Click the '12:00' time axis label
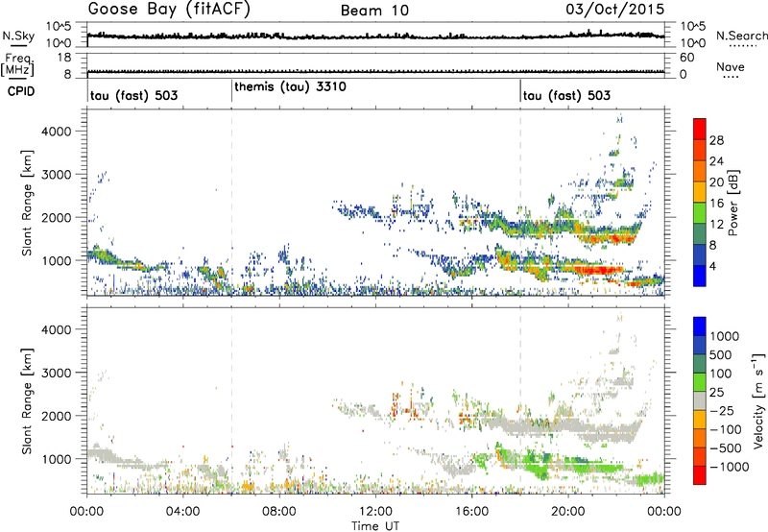 coord(375,512)
